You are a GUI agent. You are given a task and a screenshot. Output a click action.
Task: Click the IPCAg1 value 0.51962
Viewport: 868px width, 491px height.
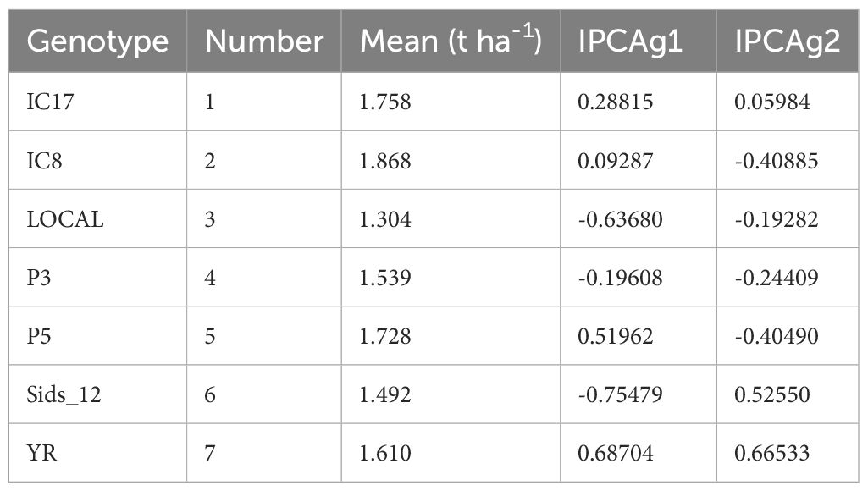615,337
